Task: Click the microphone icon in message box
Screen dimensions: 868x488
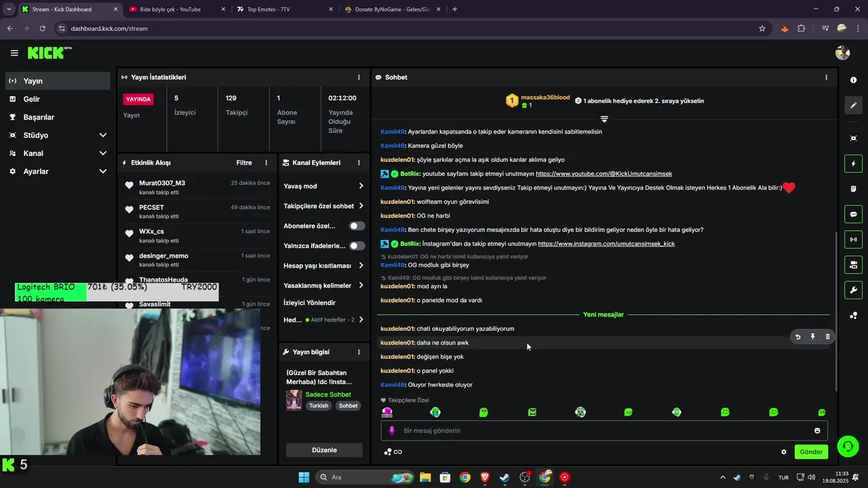Action: coord(391,430)
